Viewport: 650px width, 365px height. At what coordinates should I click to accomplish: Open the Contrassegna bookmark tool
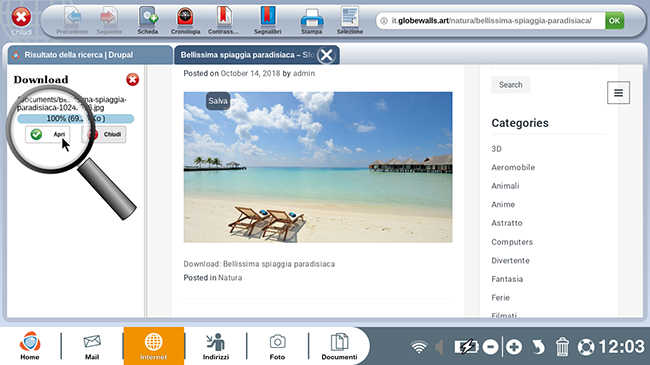tap(223, 20)
